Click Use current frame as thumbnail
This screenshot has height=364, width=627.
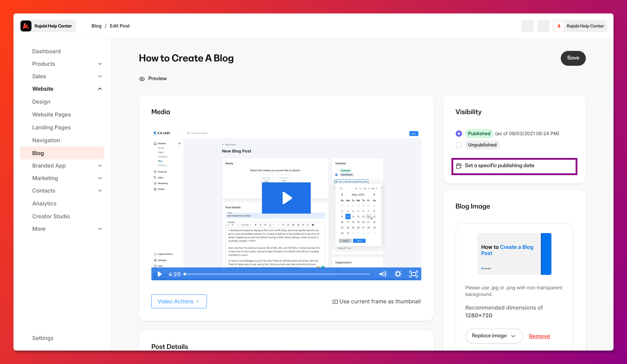pyautogui.click(x=376, y=301)
